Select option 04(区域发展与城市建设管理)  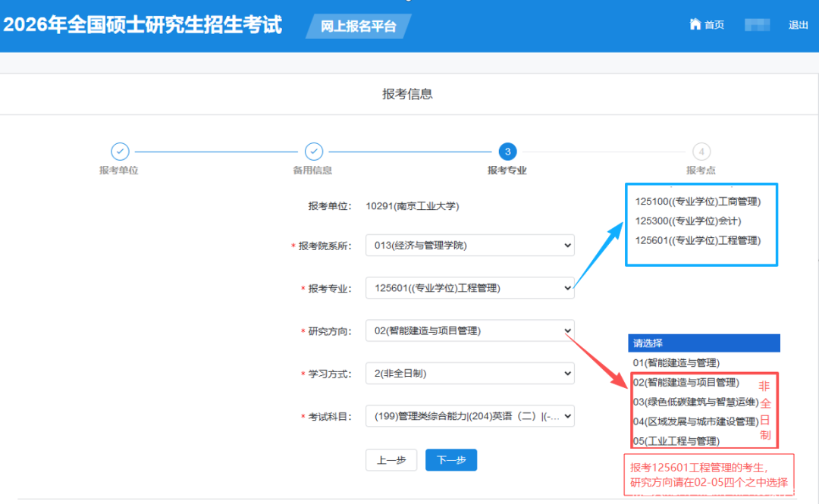click(695, 421)
